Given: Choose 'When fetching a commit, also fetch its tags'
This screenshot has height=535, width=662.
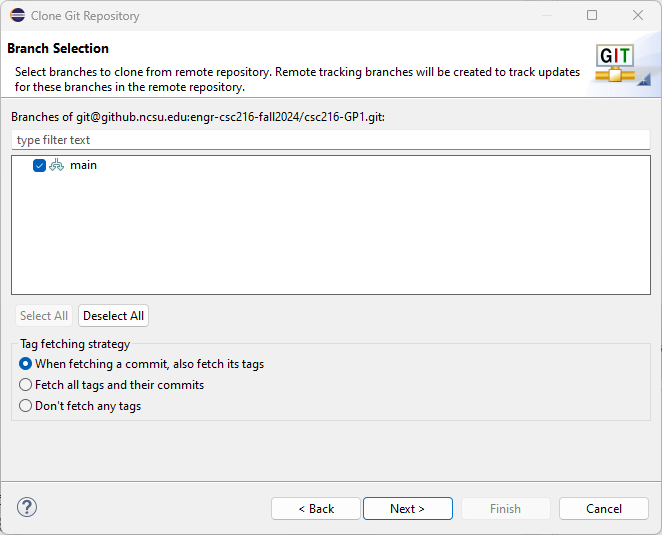Looking at the screenshot, I should (141, 364).
